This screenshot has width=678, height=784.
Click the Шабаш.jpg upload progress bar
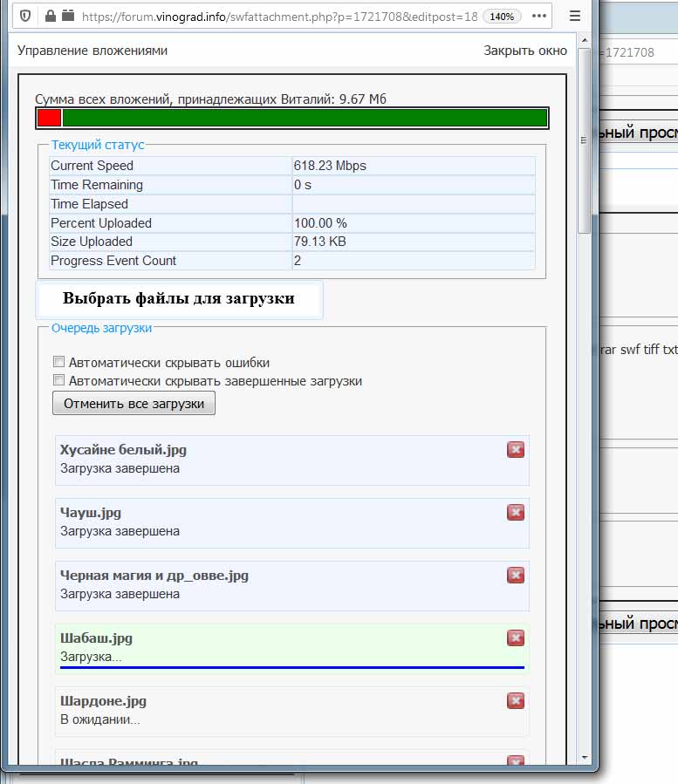[292, 667]
